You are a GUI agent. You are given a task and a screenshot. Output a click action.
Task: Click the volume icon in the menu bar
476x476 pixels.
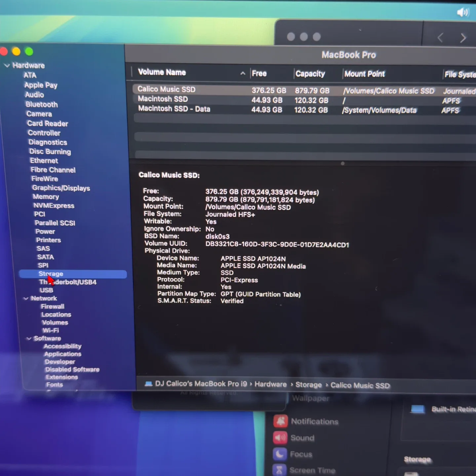click(462, 12)
